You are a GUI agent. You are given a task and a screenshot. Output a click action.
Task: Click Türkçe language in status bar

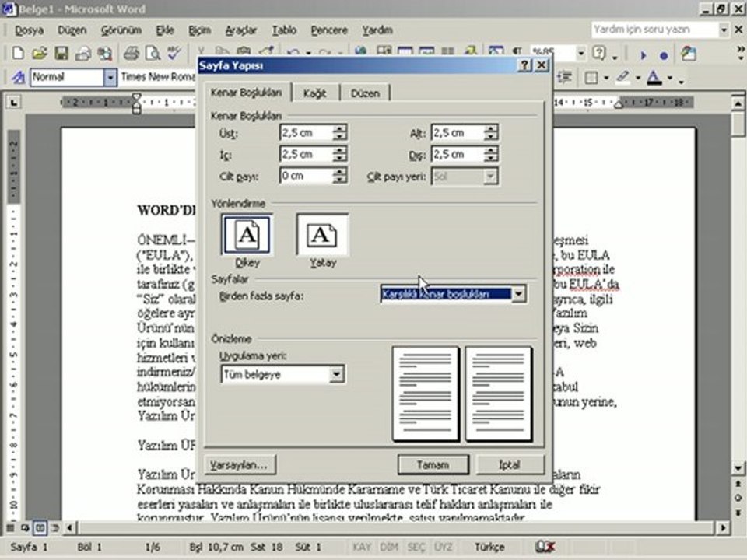point(489,547)
